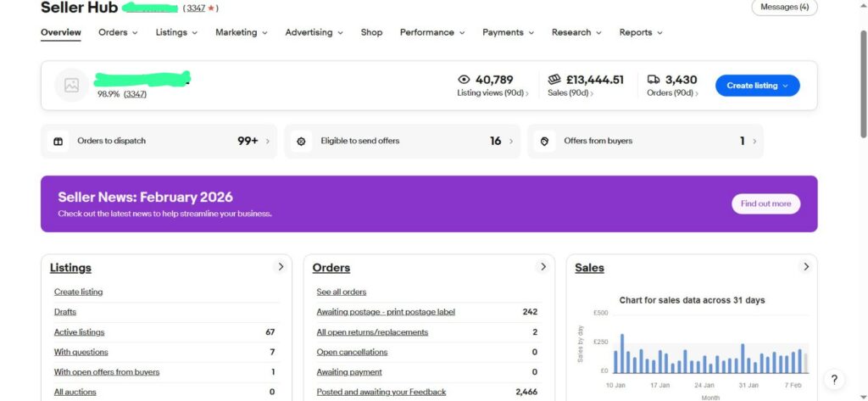
Task: Click the seller profile image placeholder
Action: point(71,85)
